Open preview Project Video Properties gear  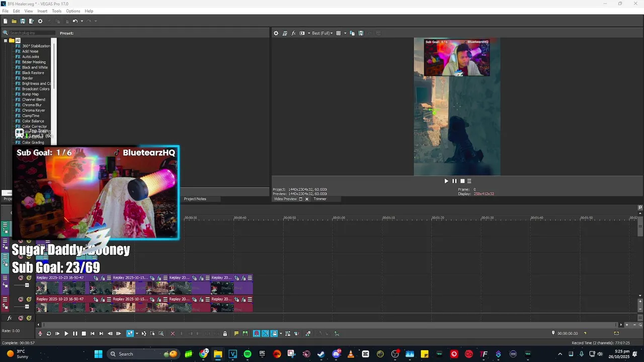276,33
